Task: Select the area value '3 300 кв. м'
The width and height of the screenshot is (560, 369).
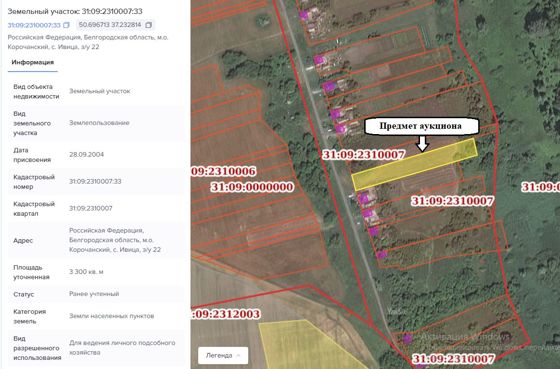Action: coord(86,272)
